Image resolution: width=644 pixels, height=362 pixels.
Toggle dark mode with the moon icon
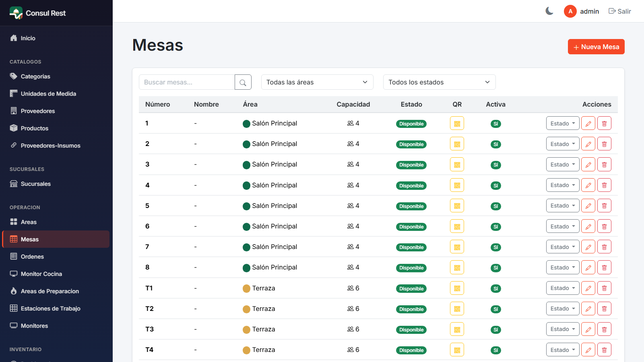549,11
